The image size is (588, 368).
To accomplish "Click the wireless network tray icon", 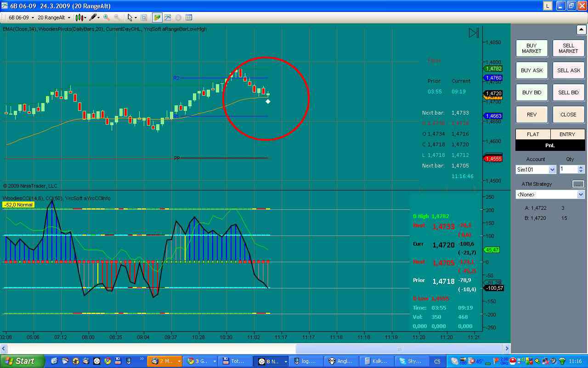I will pos(562,361).
